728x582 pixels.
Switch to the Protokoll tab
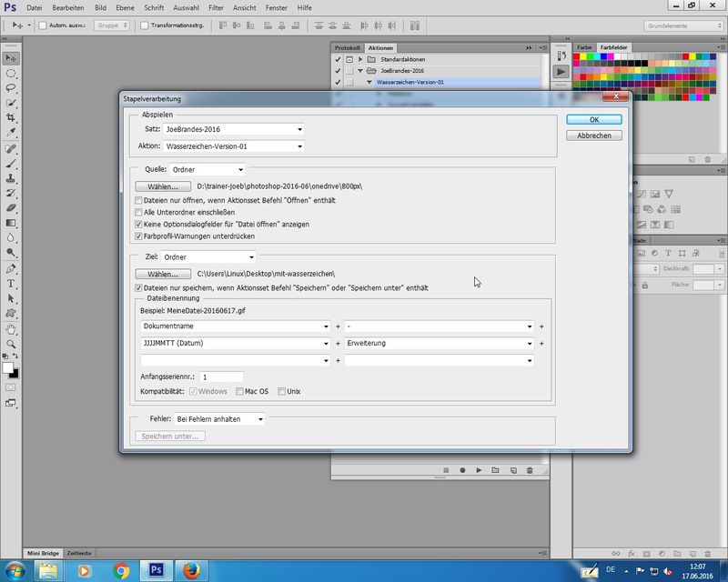tap(348, 47)
